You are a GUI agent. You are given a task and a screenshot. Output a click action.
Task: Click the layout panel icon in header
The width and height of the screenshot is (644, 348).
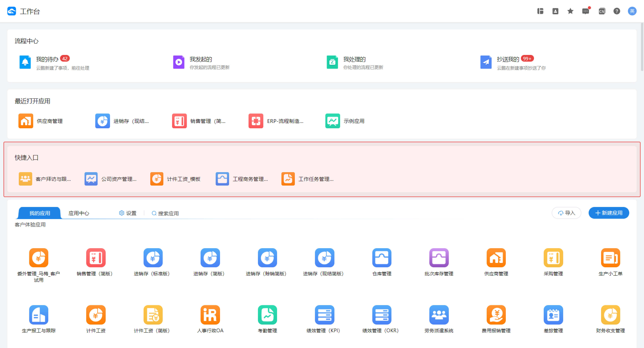[x=540, y=11]
